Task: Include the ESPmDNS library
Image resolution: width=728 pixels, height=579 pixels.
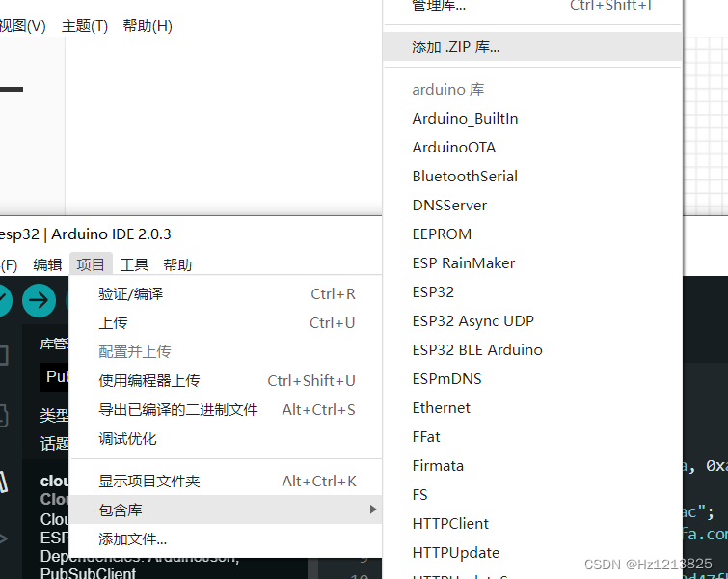Action: [x=533, y=379]
